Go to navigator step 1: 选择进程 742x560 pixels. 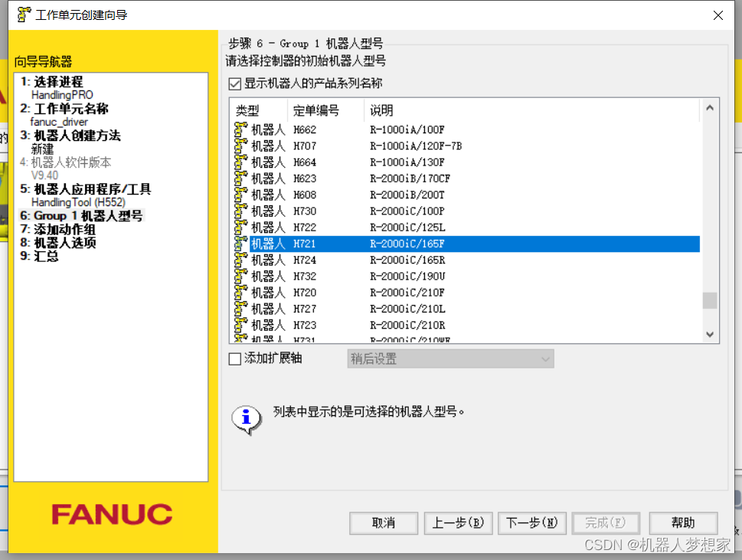[x=51, y=81]
